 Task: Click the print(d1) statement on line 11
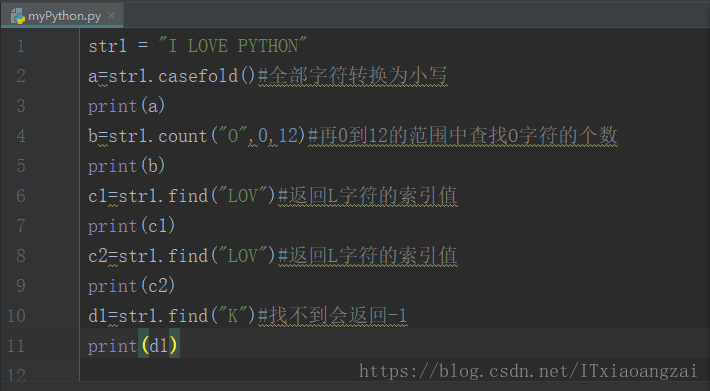[134, 346]
